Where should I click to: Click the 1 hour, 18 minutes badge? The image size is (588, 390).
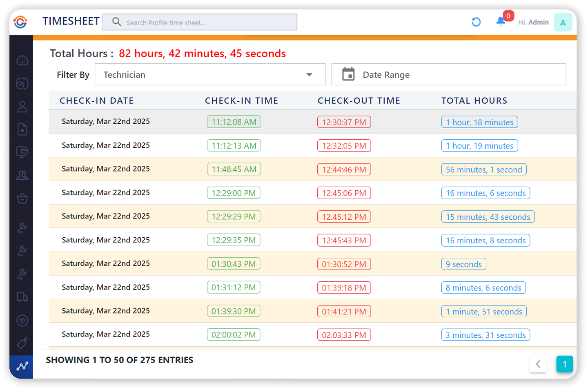pos(480,122)
